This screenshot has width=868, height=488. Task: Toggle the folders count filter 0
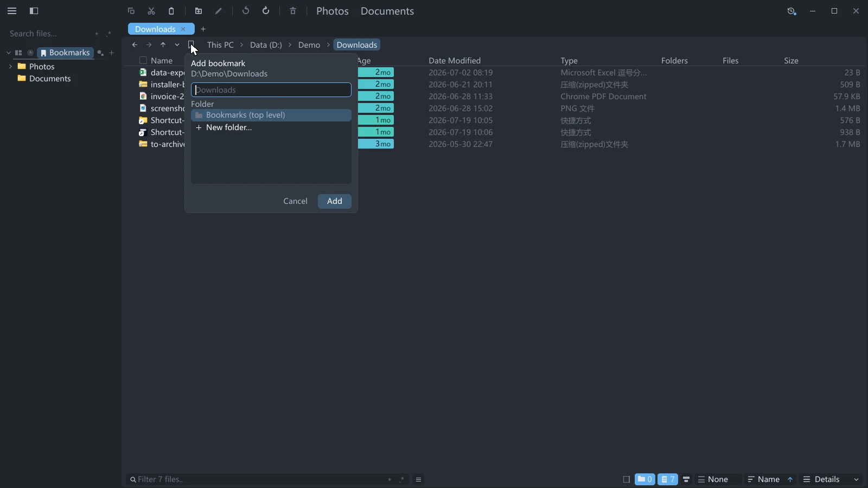[645, 479]
